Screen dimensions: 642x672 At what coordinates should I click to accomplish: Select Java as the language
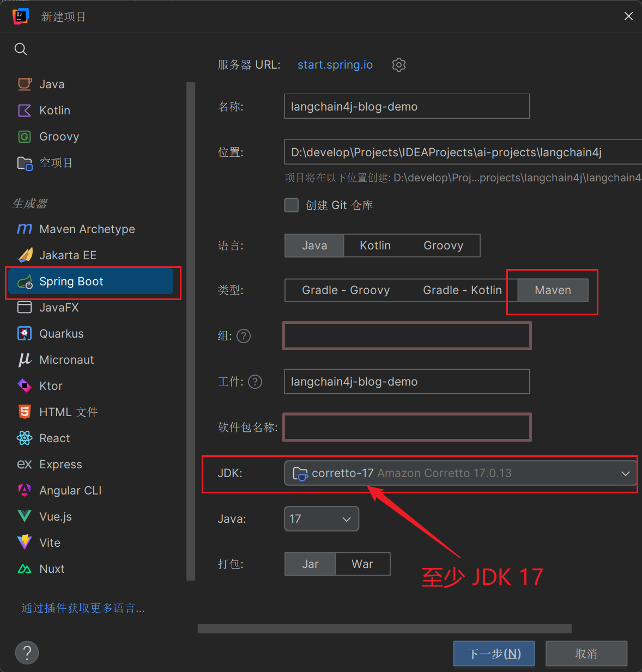tap(314, 246)
